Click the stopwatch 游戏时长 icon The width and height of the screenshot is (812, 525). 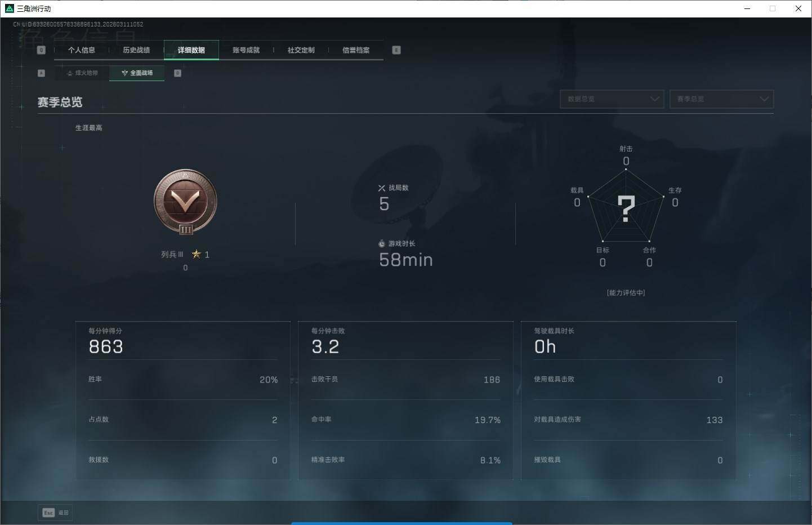click(x=382, y=244)
